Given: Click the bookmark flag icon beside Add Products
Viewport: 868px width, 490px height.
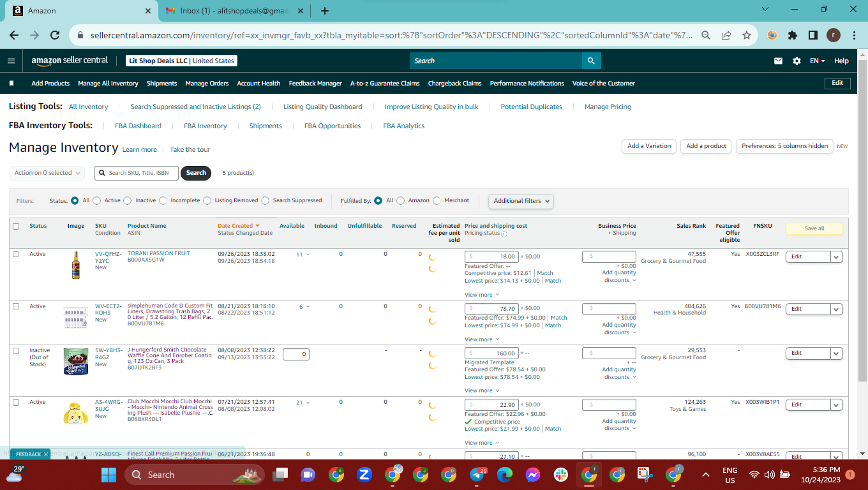Looking at the screenshot, I should pos(11,84).
